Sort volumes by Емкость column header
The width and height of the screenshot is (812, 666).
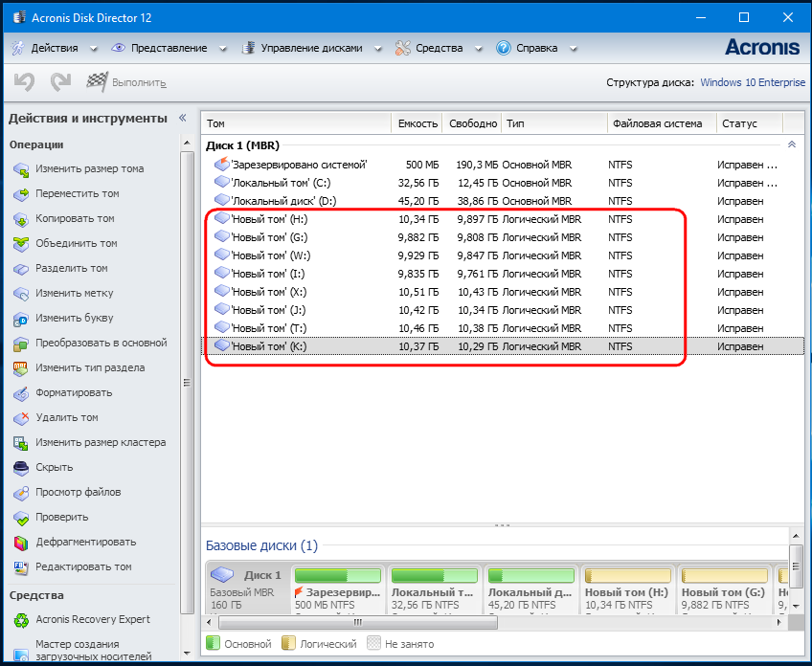[x=417, y=123]
